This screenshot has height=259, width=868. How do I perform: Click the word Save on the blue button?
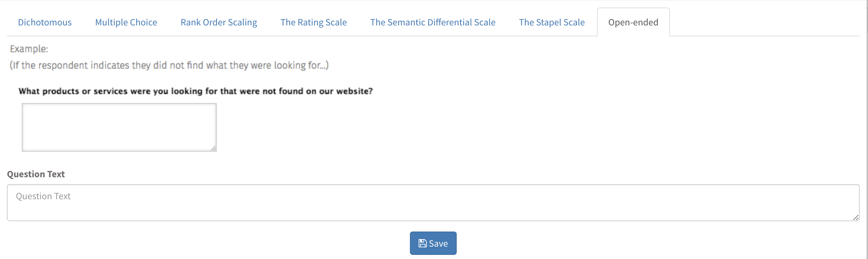[x=438, y=244]
